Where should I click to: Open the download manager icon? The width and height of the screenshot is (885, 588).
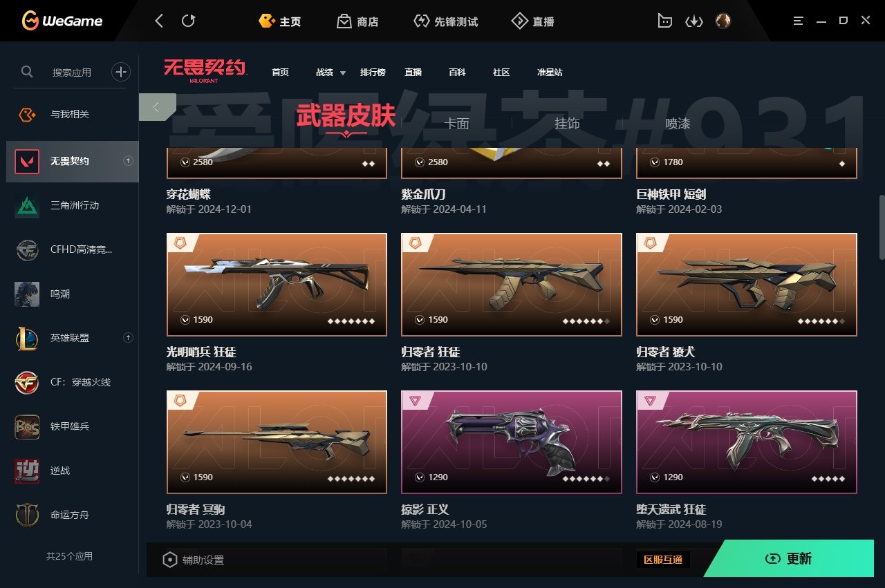coord(693,21)
